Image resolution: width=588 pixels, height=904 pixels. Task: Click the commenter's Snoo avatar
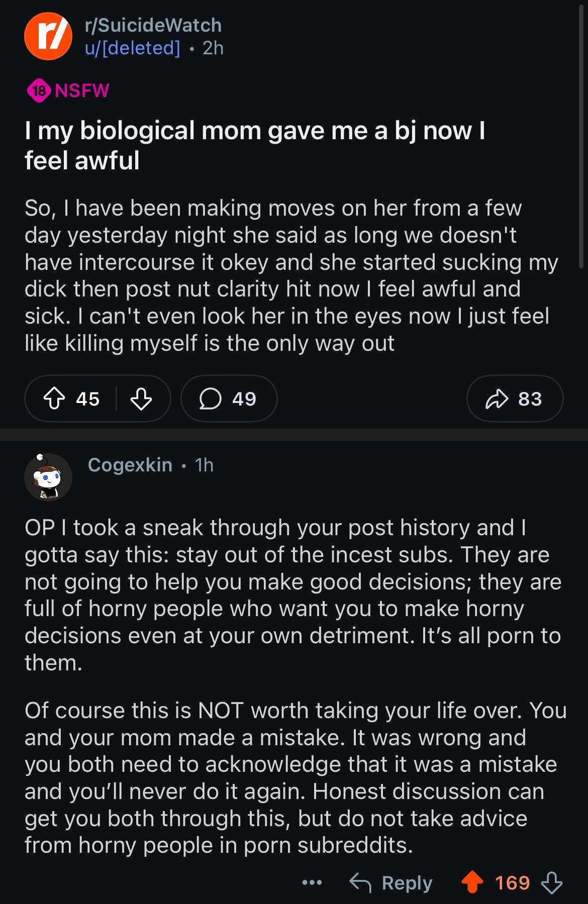tap(48, 477)
